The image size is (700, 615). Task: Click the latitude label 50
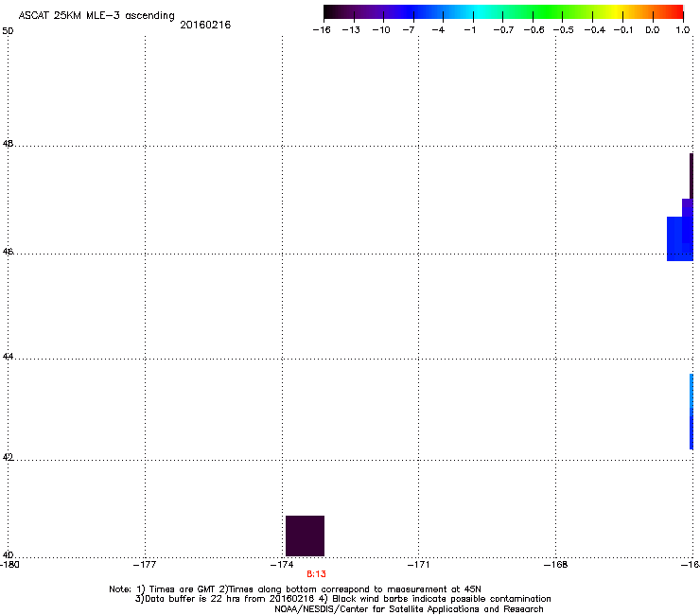[x=8, y=31]
